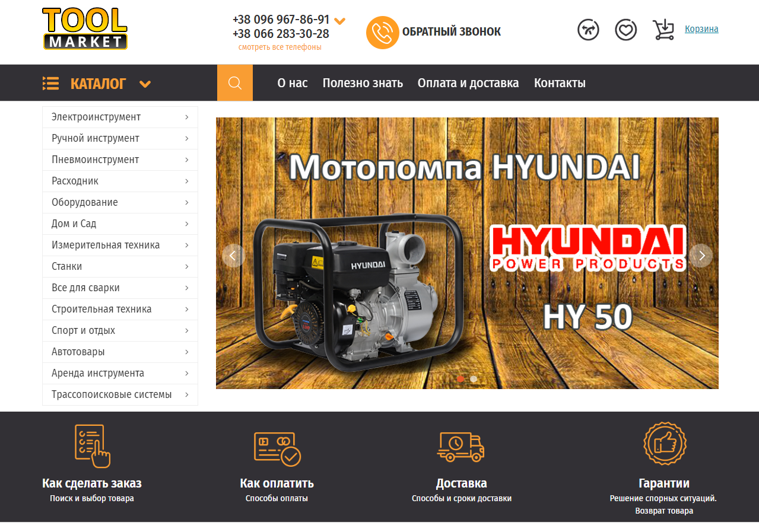Expand the Расходник category arrow

click(x=186, y=181)
